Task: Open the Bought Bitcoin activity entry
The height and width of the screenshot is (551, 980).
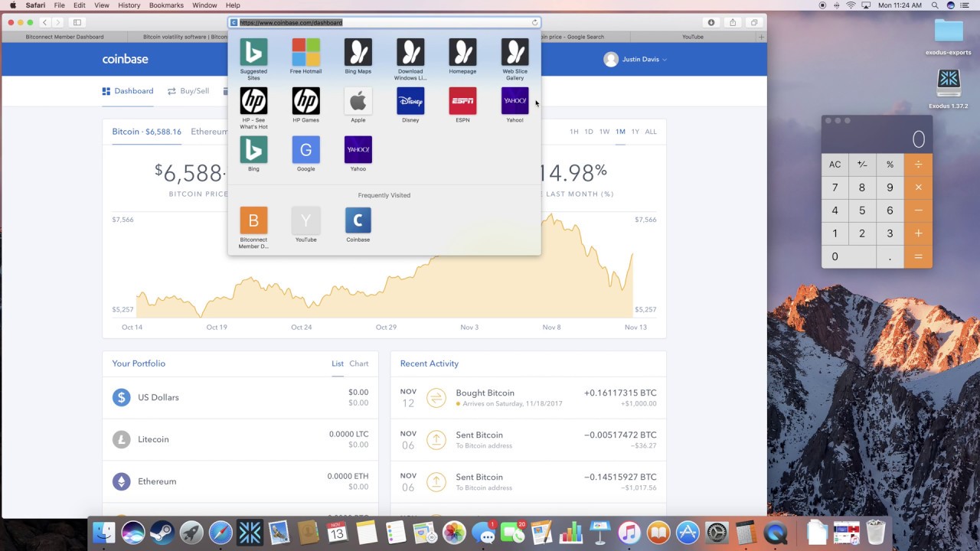Action: point(528,398)
